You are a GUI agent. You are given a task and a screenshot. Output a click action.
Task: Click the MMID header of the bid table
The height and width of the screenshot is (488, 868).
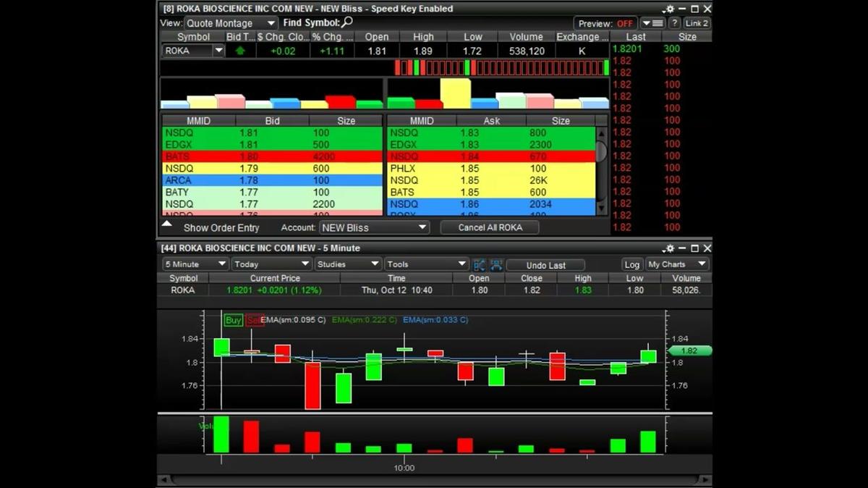[x=198, y=121]
